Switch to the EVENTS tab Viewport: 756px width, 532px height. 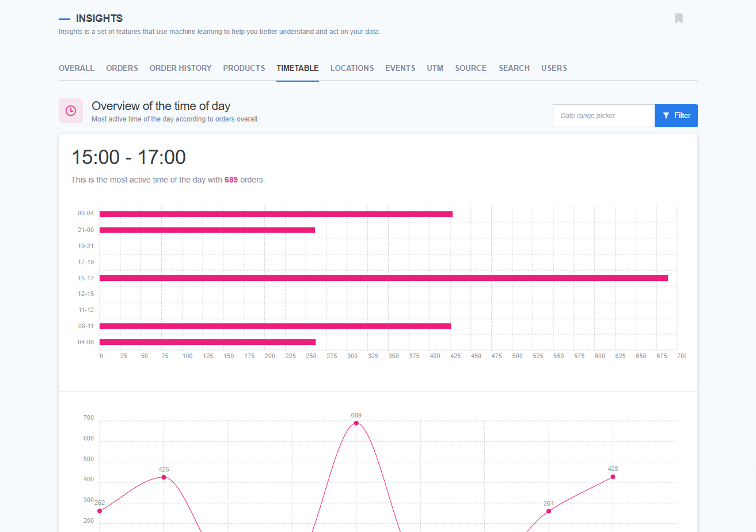point(400,68)
